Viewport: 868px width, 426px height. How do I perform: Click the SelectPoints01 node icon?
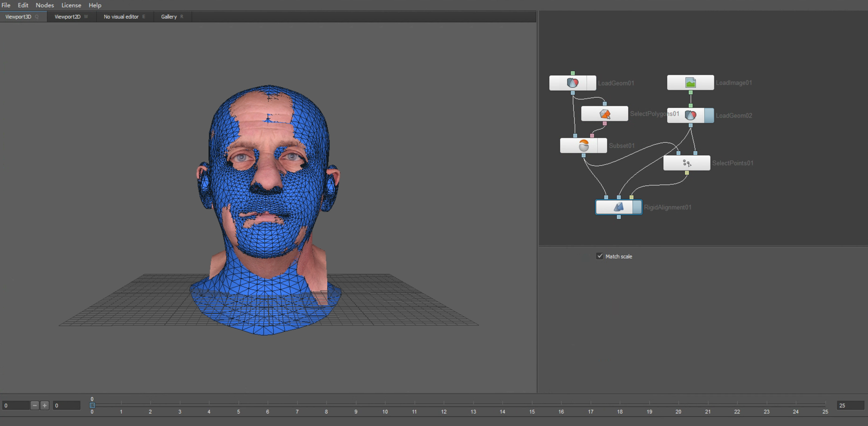click(x=687, y=163)
